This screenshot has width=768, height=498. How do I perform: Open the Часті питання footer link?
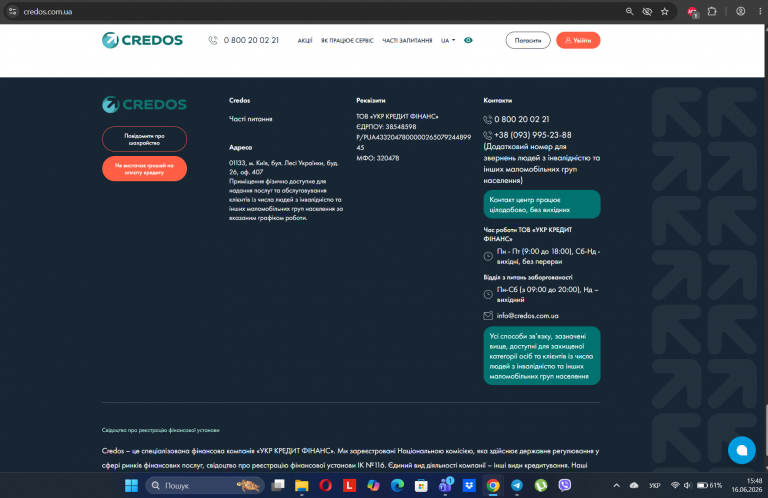[x=250, y=119]
